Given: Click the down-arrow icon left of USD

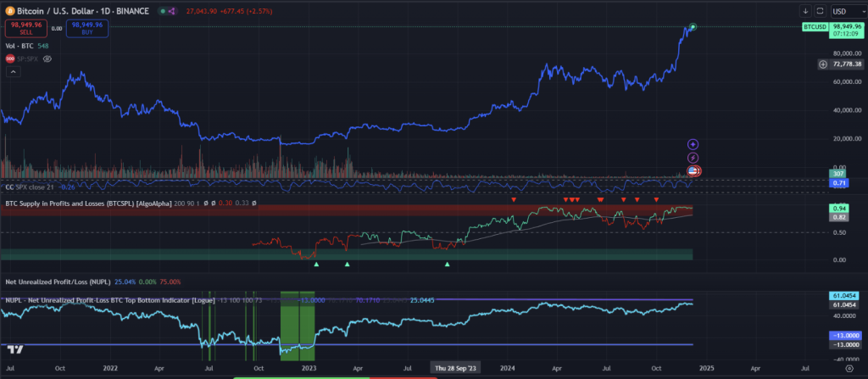Looking at the screenshot, I should [x=805, y=11].
